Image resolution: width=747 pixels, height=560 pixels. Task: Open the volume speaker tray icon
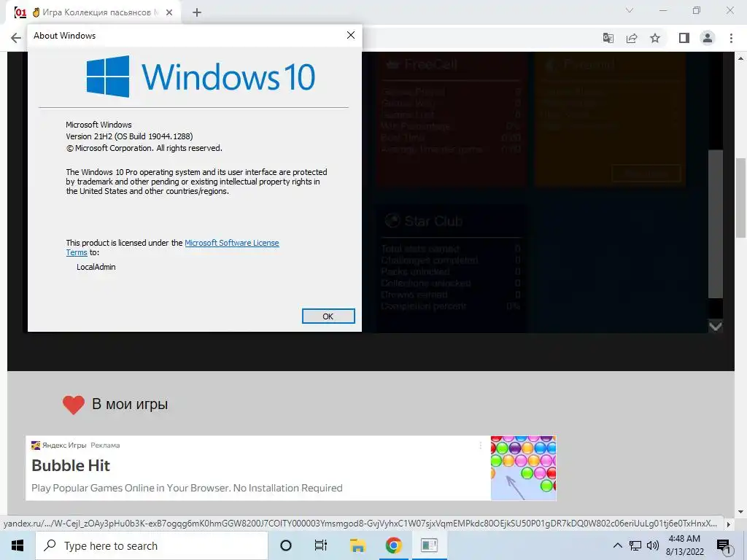tap(653, 545)
